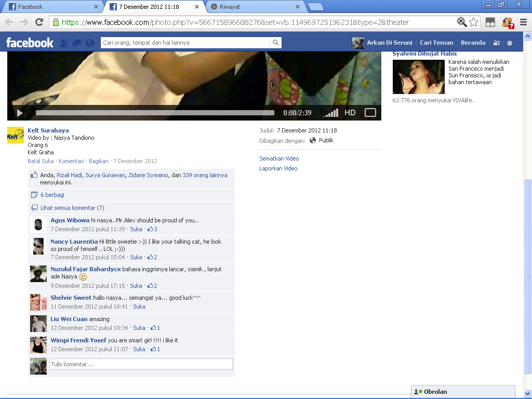Image resolution: width=532 pixels, height=399 pixels.
Task: Go back with browser back arrow
Action: 9,22
